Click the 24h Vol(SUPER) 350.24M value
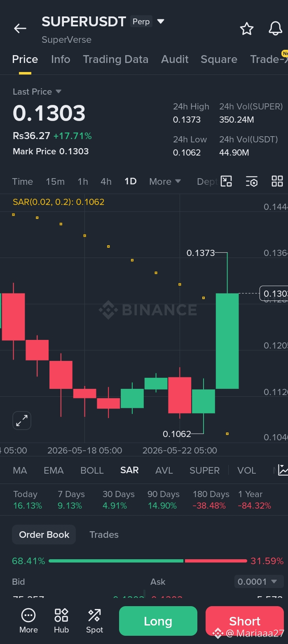288x644 pixels. tap(236, 120)
